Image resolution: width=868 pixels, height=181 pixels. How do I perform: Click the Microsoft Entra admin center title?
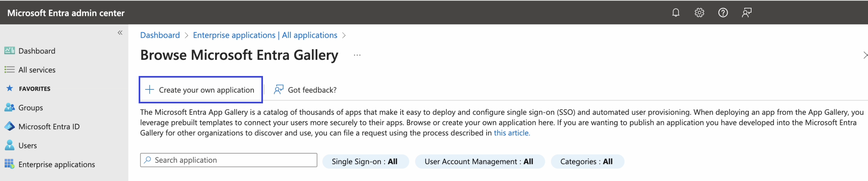pyautogui.click(x=66, y=13)
